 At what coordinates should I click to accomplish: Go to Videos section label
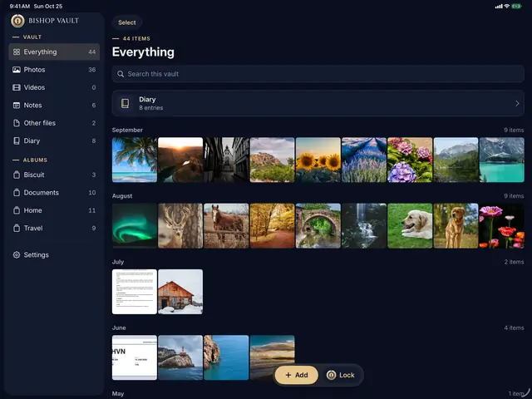pos(34,87)
